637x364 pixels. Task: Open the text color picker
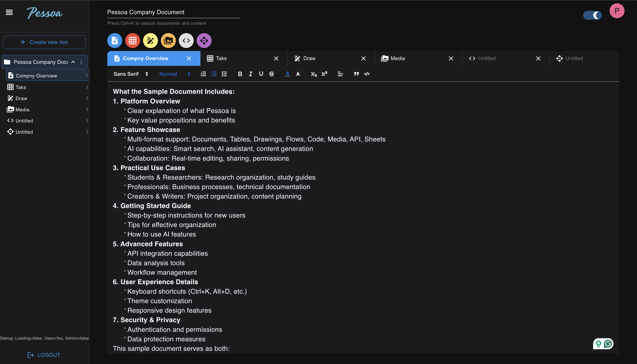[287, 74]
